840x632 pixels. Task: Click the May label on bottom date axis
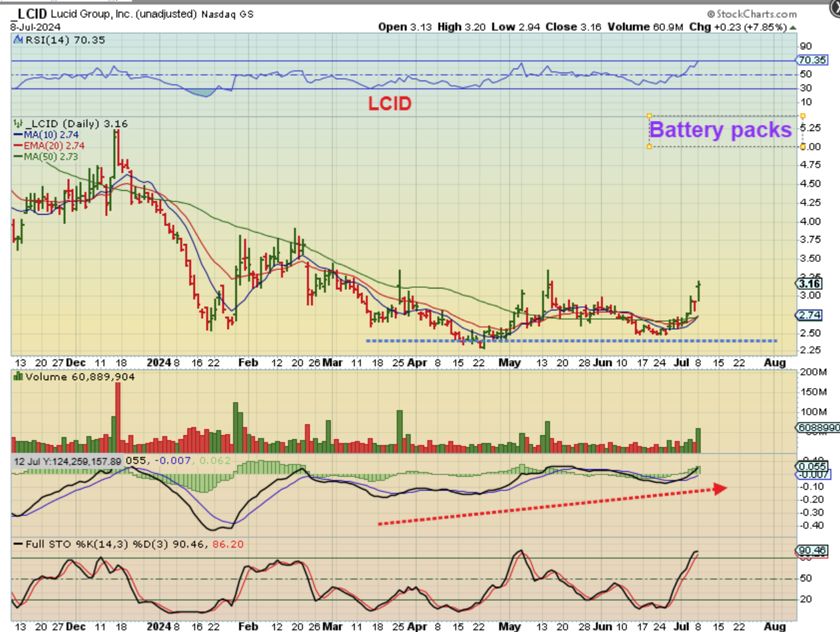(x=509, y=625)
